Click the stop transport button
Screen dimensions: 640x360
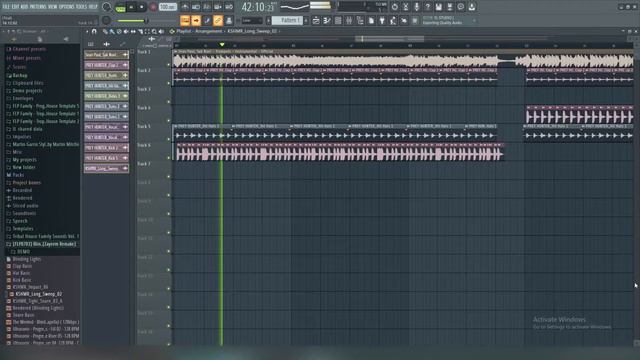pyautogui.click(x=142, y=7)
